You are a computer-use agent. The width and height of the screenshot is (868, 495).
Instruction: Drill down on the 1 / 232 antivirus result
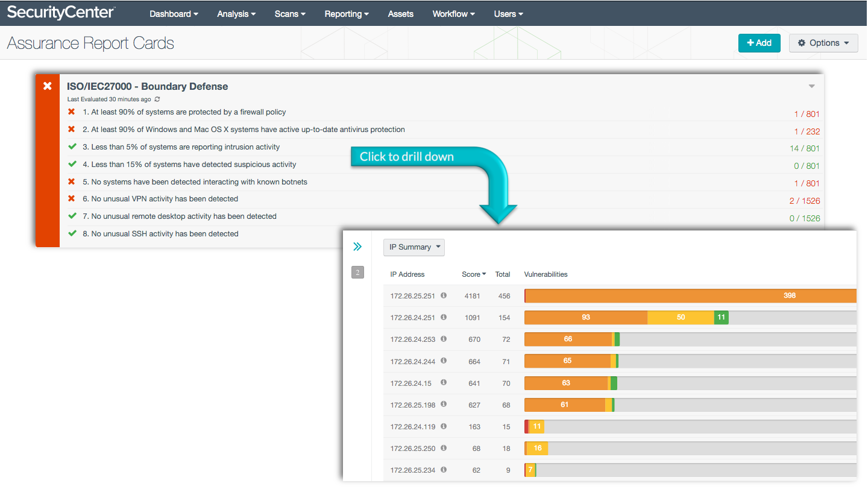[x=807, y=131]
